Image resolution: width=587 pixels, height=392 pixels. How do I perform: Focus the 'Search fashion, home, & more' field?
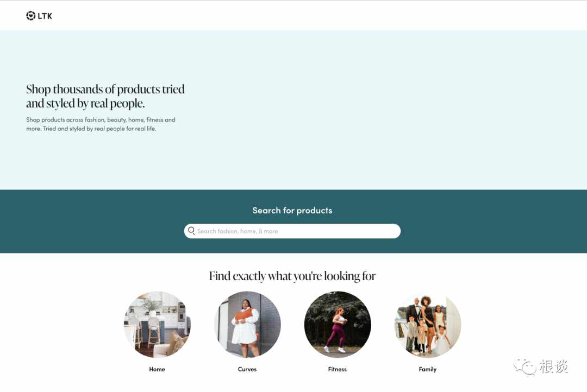coord(292,231)
